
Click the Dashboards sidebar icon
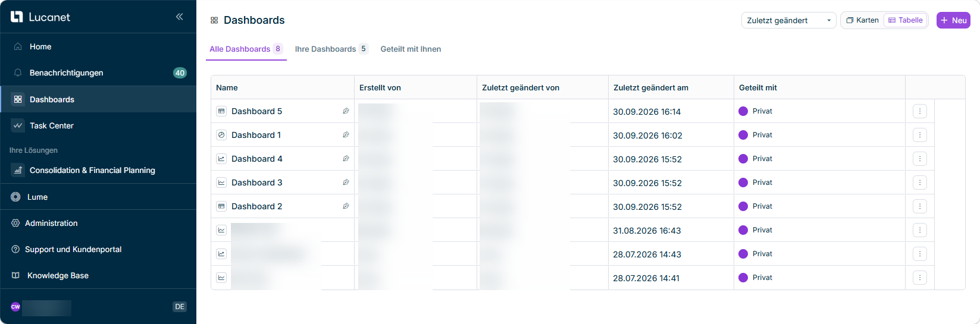coord(18,99)
